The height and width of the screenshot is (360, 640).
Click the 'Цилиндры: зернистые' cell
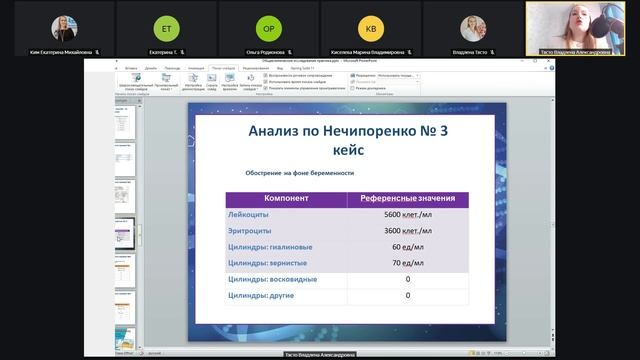[286, 263]
